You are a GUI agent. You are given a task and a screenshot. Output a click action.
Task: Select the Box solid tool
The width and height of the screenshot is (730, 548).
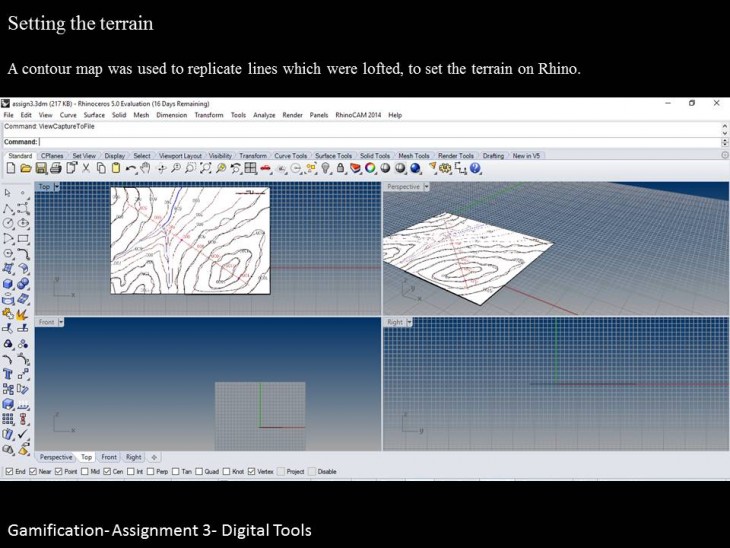[9, 283]
